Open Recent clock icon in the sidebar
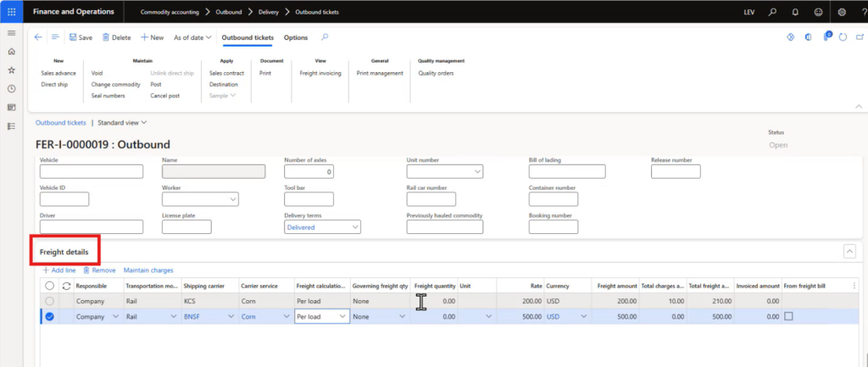Screen dimensions: 868x367 click(x=11, y=88)
